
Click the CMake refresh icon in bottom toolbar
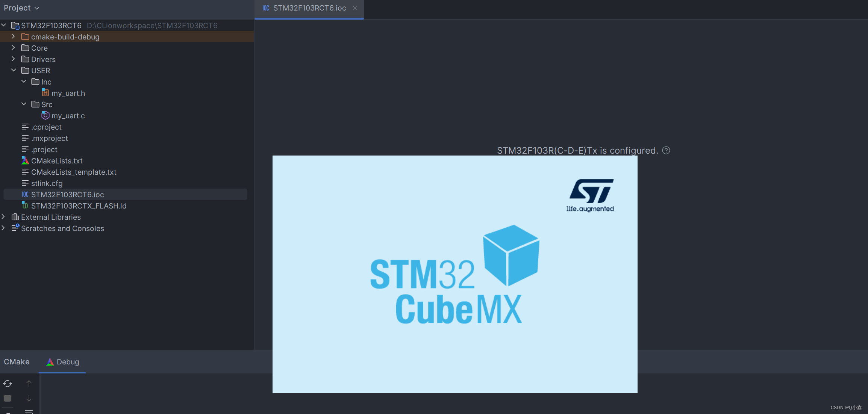(7, 383)
